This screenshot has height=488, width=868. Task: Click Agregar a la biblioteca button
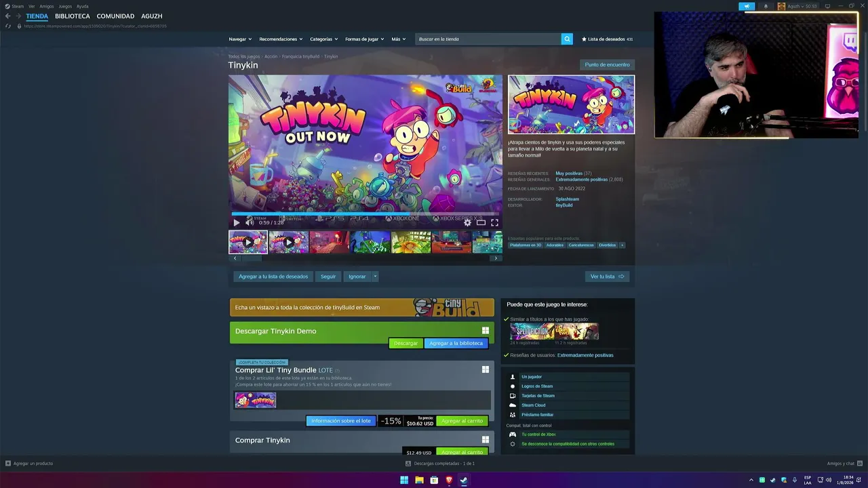(x=456, y=343)
